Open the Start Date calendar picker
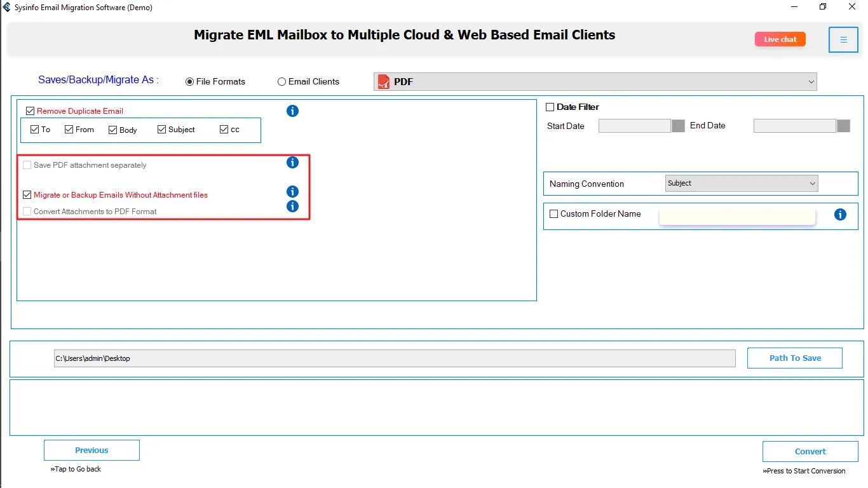The height and width of the screenshot is (488, 868). 678,126
